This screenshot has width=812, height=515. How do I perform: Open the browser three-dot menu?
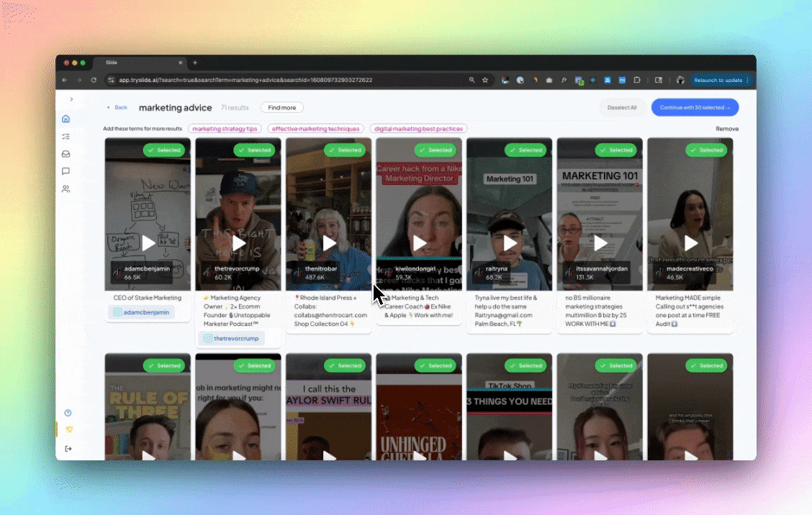coord(748,81)
